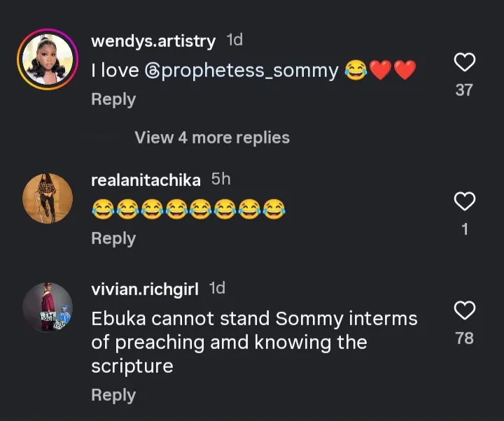The width and height of the screenshot is (504, 421).
Task: Tap the 1d timestamp on wendys.artistry's comment
Action: pos(235,41)
